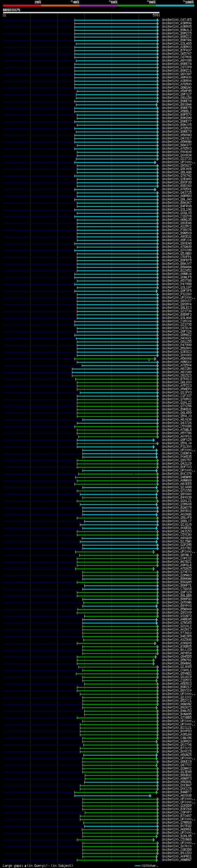Click the white query sequence bar
Image resolution: width=197 pixels, height=868 pixels.
point(81,12)
